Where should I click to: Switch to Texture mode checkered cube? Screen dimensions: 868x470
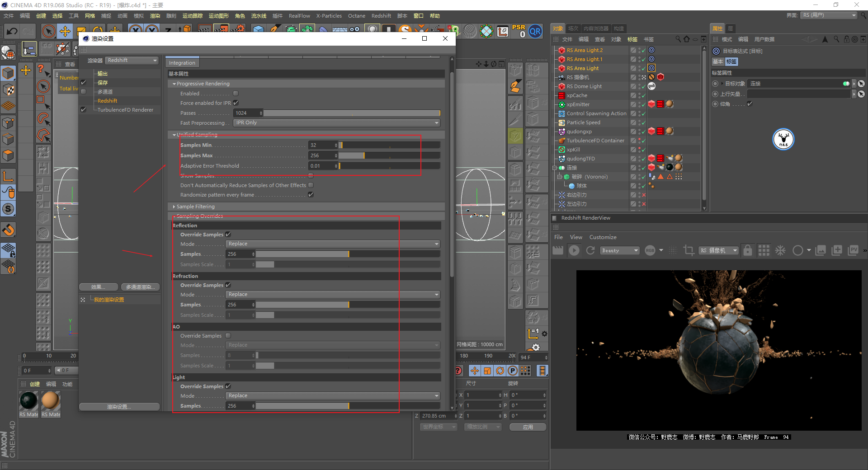8,89
